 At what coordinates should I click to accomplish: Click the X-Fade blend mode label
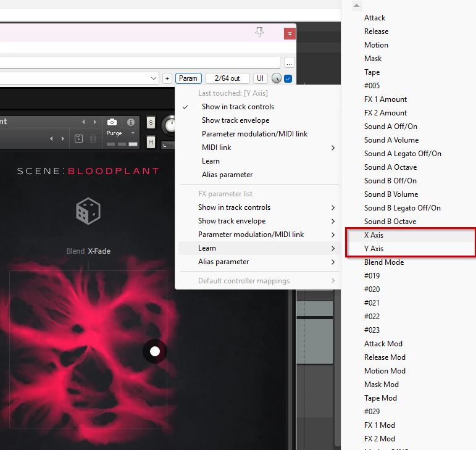99,251
